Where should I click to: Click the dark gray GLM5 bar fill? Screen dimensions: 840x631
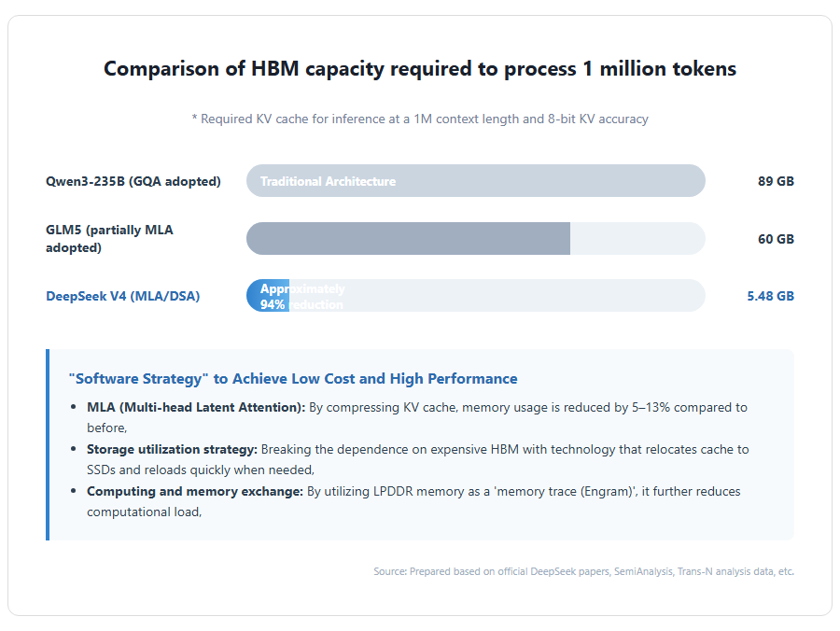[x=408, y=238]
